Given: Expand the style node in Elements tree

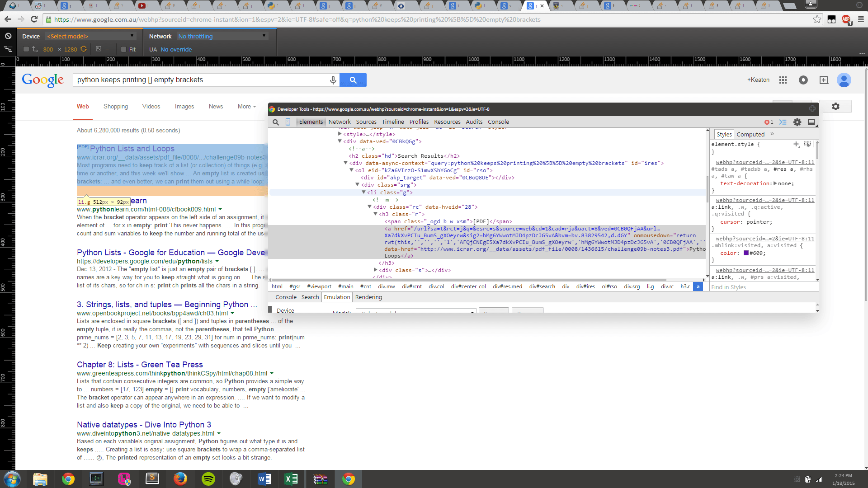Looking at the screenshot, I should [x=340, y=134].
